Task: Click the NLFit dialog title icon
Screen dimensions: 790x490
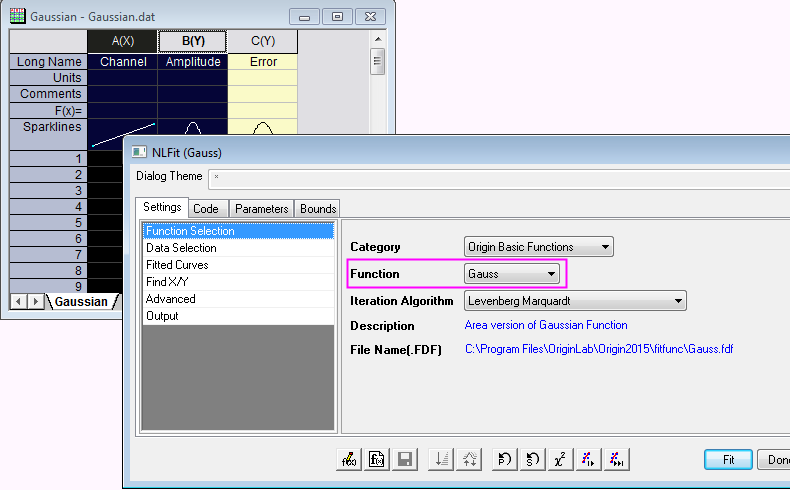Action: pyautogui.click(x=139, y=152)
